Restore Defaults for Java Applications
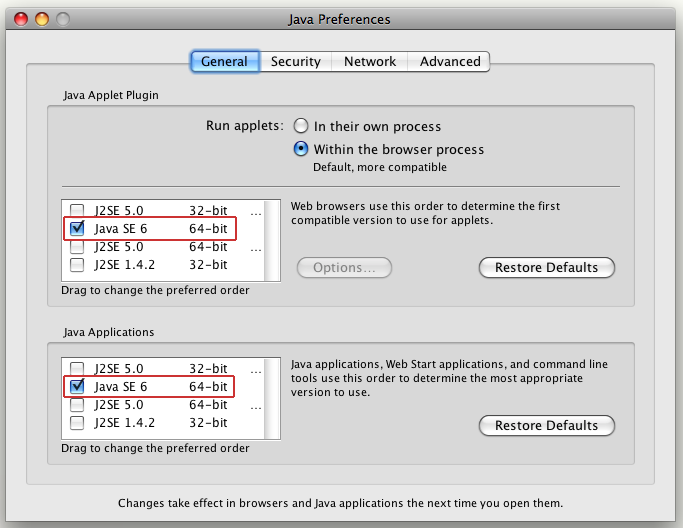Screen dimensions: 683x528 547,426
